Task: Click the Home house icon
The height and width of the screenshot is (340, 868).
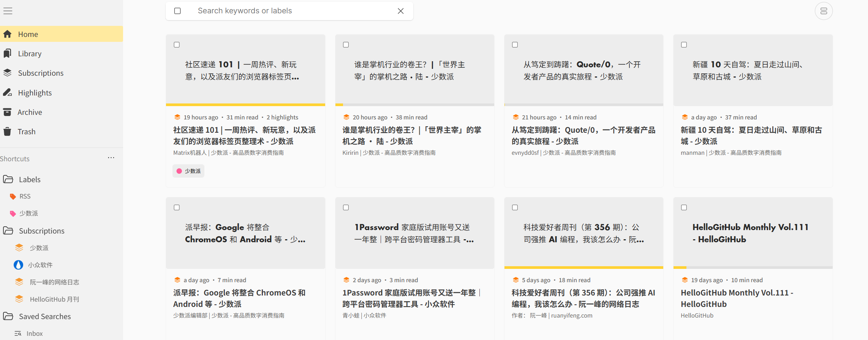Action: tap(7, 34)
